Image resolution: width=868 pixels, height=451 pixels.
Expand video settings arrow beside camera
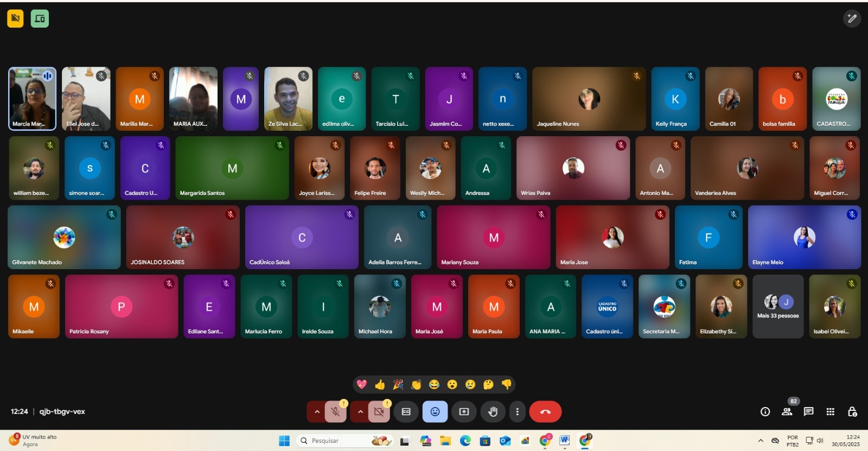pos(360,412)
